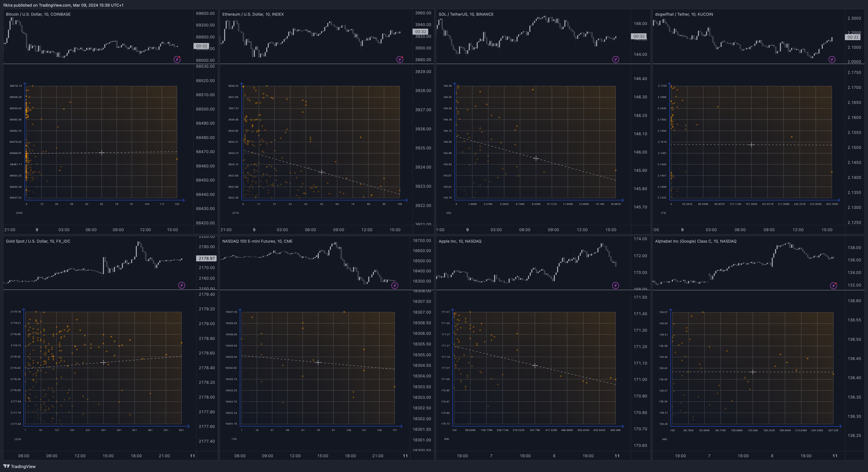Click the (46) count under Alphabet scatter plot
This screenshot has width=868, height=472.
click(x=664, y=439)
